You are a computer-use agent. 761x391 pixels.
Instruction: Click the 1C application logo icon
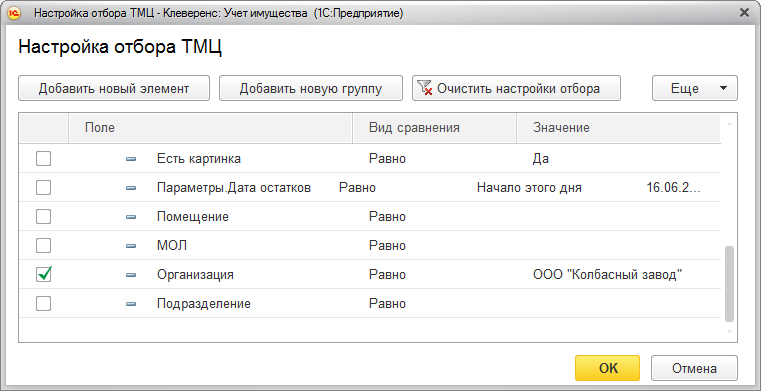tap(14, 14)
